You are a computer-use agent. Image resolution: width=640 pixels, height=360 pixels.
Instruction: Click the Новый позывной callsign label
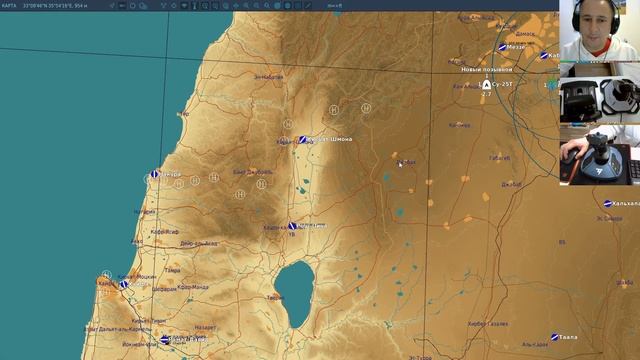(x=487, y=70)
